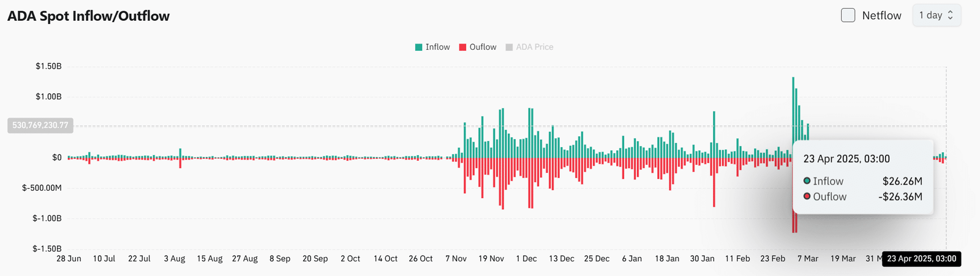Click the green Inflow legend swatch
This screenshot has width=980, height=276.
419,47
